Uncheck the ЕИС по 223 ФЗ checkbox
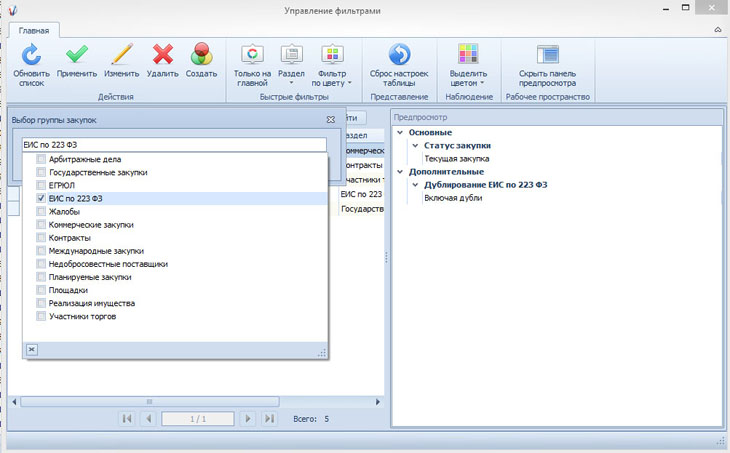The height and width of the screenshot is (453, 730). [41, 199]
